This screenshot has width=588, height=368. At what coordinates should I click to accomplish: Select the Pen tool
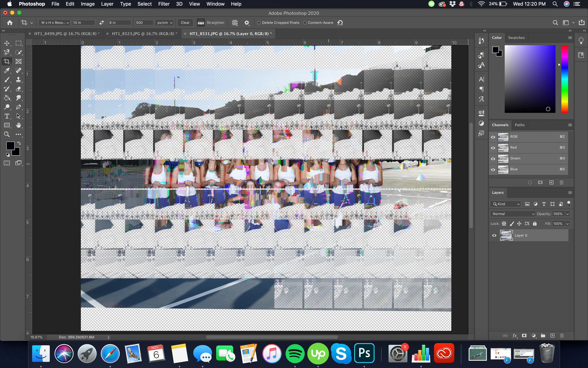coord(19,107)
